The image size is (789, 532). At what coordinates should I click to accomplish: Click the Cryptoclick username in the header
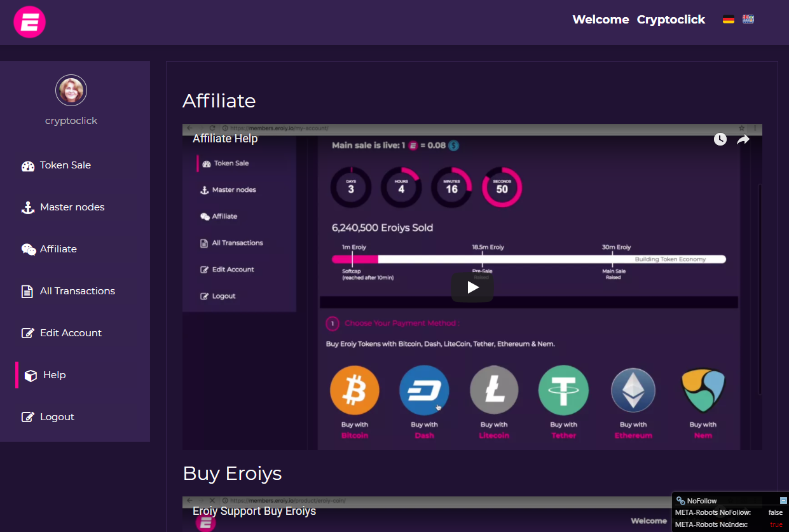[671, 20]
